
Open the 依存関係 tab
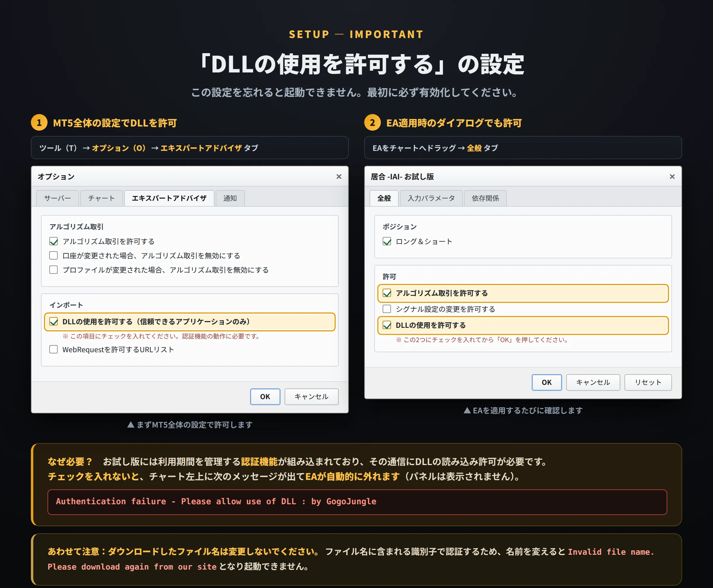coord(485,198)
